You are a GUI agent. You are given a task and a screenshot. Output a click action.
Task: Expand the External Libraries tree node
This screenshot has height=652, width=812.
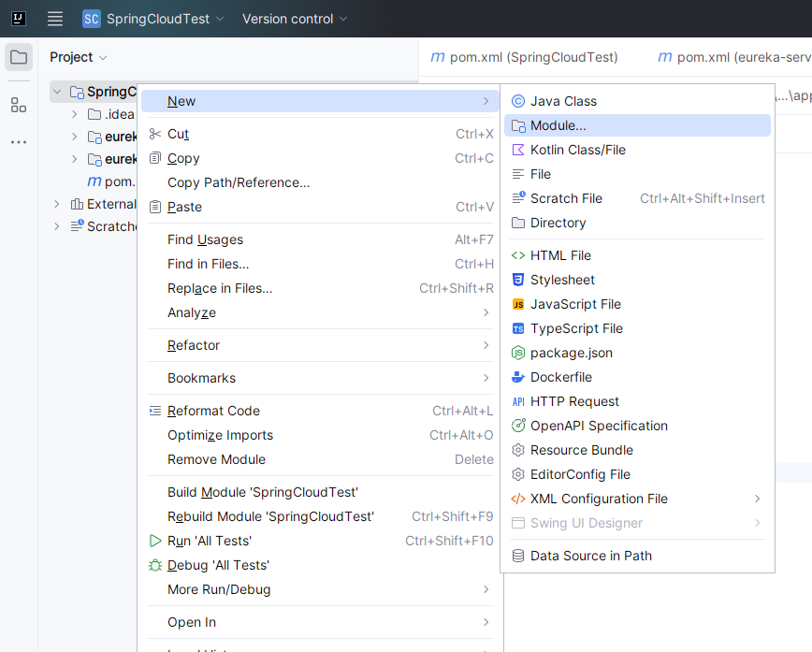pyautogui.click(x=57, y=204)
